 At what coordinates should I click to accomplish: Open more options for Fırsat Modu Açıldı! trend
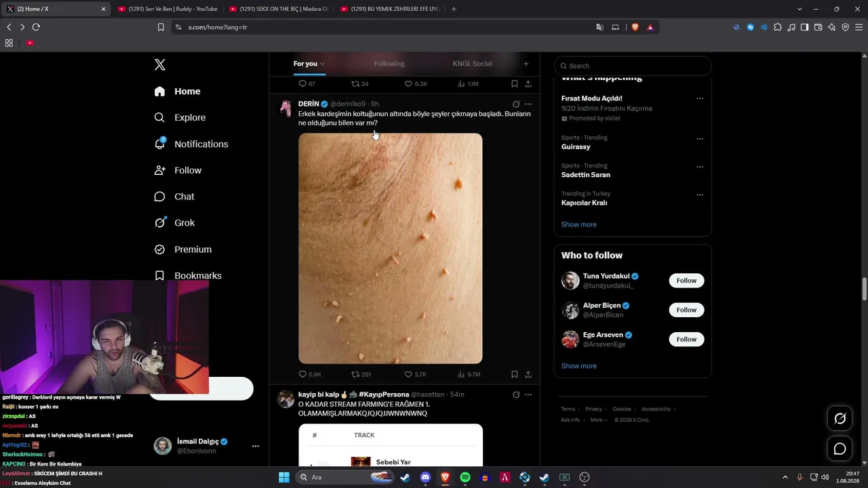point(700,98)
